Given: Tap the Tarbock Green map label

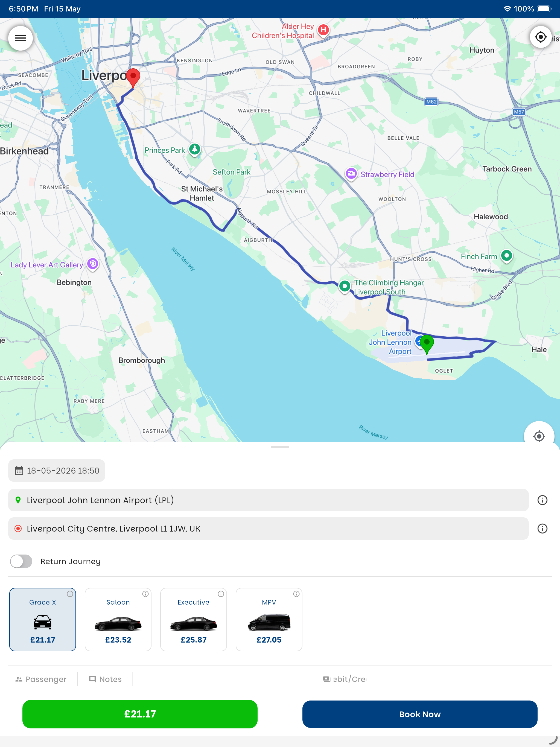Looking at the screenshot, I should pyautogui.click(x=507, y=169).
